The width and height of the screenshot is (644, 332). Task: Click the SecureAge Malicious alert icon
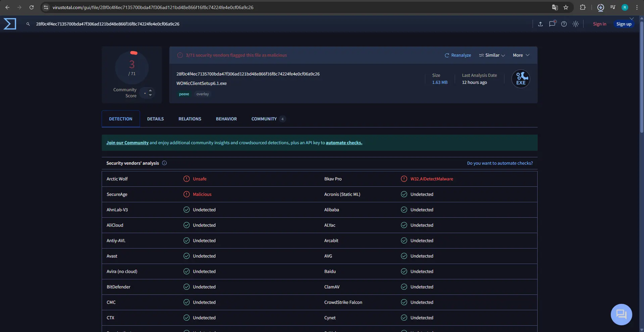point(187,194)
